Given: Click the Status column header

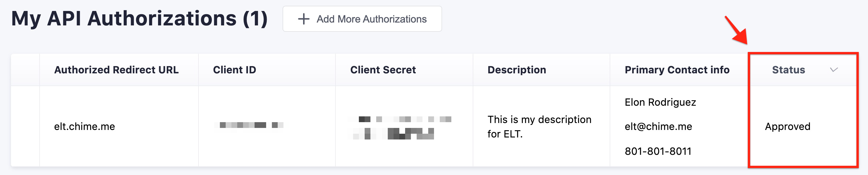Looking at the screenshot, I should [788, 70].
